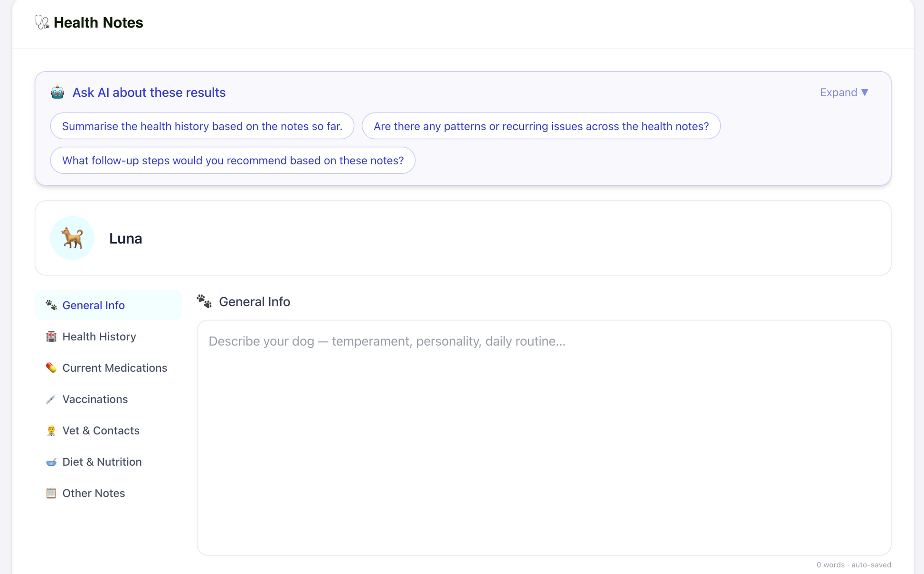
Task: Open the Health History tab
Action: 108,337
